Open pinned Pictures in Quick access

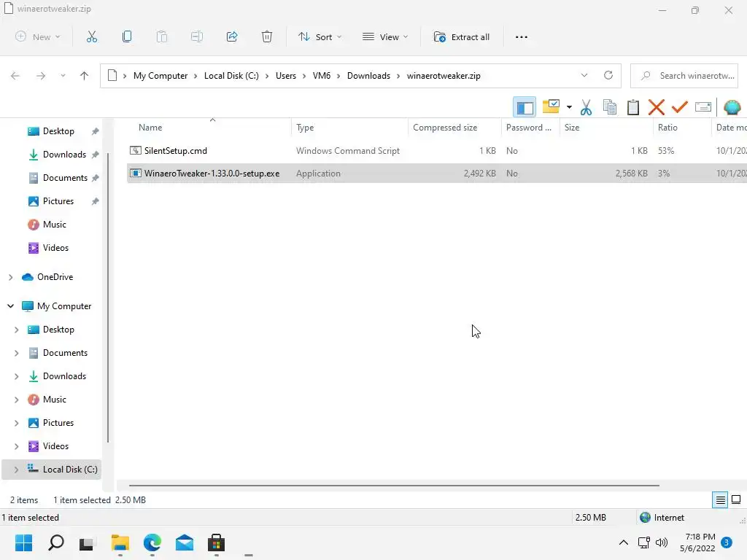58,201
